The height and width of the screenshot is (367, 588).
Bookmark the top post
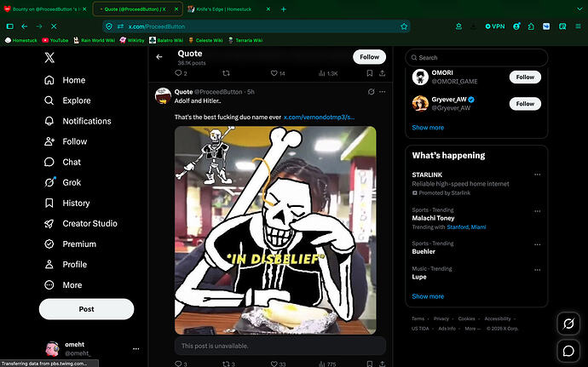(x=369, y=73)
